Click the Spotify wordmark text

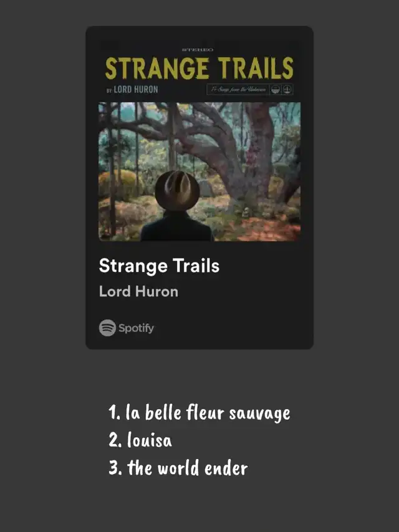click(136, 328)
